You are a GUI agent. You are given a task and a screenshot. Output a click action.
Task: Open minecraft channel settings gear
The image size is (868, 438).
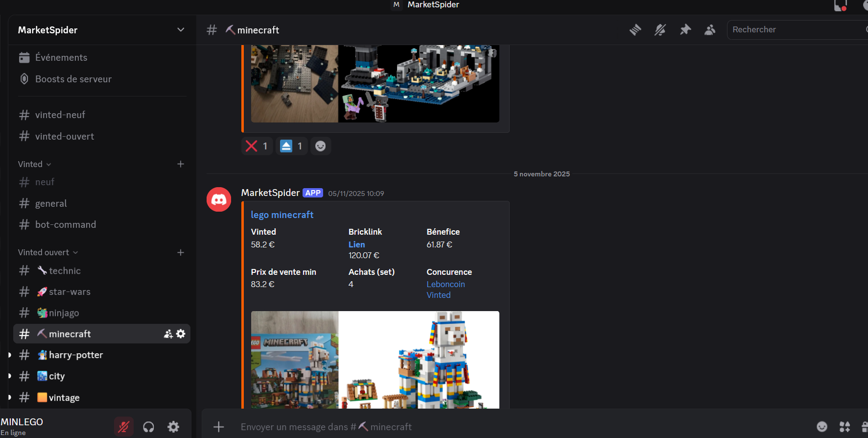pyautogui.click(x=181, y=334)
